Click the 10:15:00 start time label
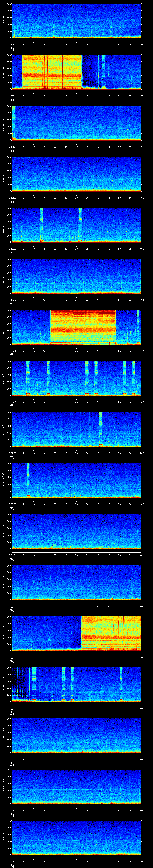Screen dimensions: 153x868 tap(12, 96)
